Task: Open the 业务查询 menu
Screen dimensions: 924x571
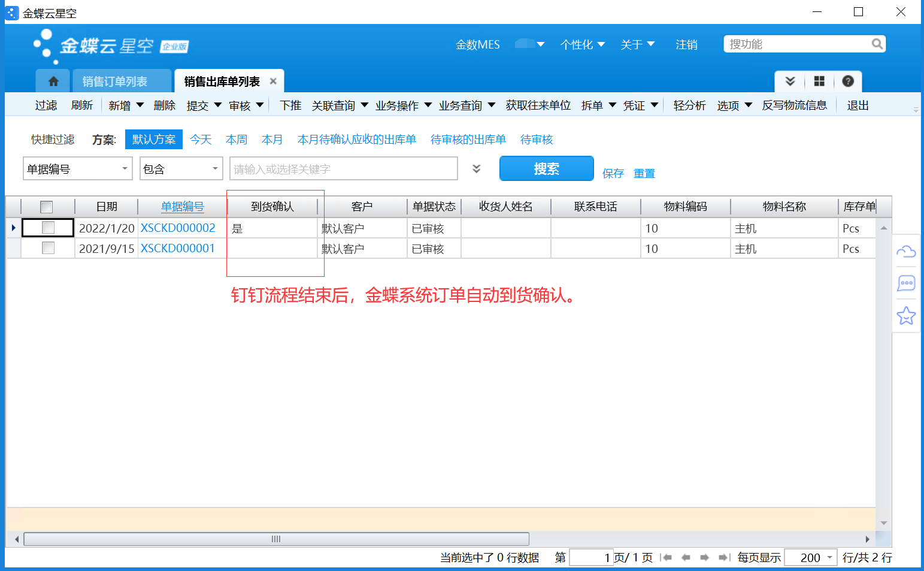Action: pos(467,105)
